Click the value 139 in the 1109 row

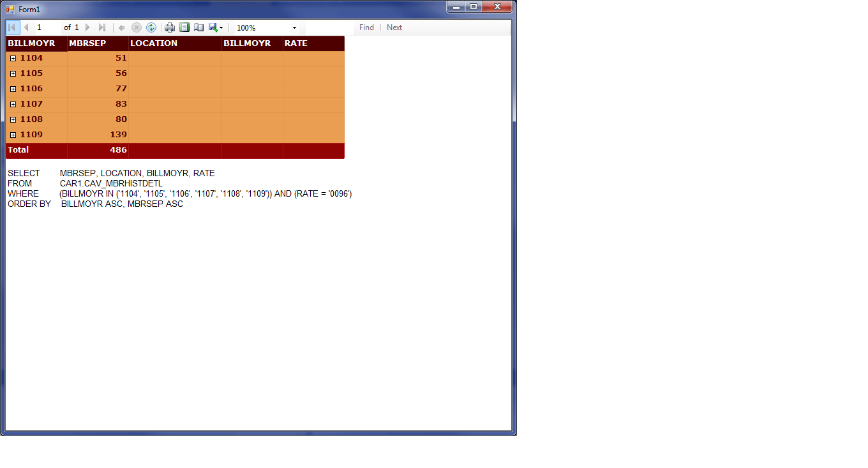(118, 135)
